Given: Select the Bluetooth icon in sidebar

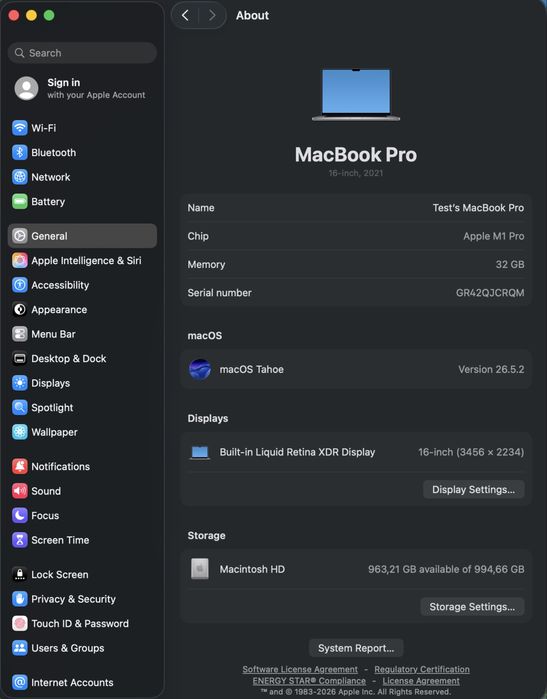Looking at the screenshot, I should tap(20, 152).
